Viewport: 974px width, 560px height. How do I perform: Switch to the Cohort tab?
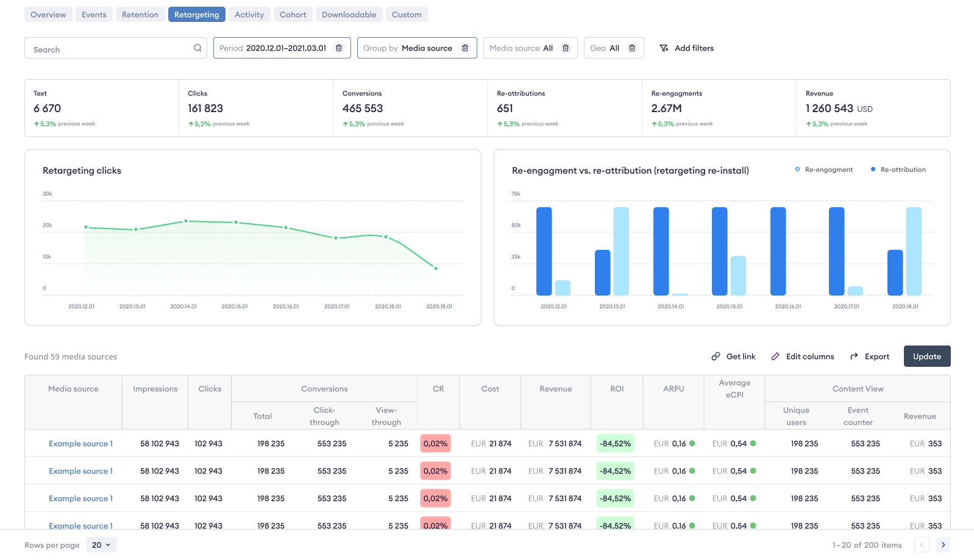[x=293, y=15]
